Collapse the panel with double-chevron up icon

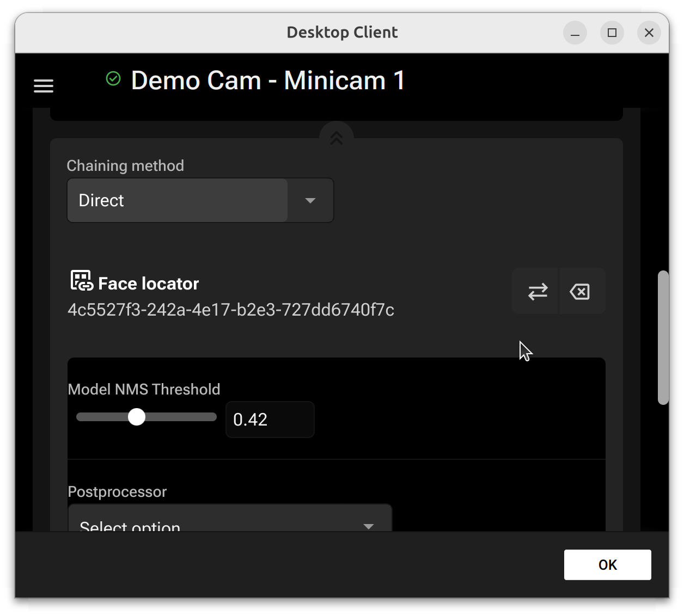click(x=337, y=138)
